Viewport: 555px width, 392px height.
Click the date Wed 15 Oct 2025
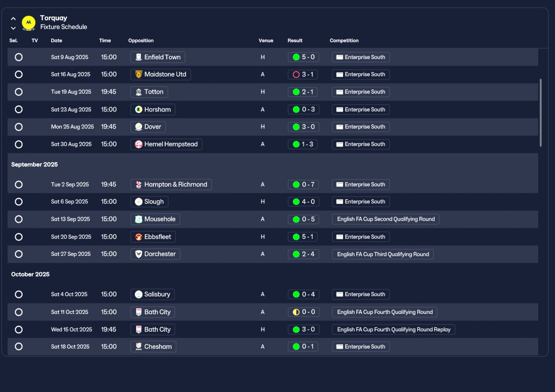point(72,329)
